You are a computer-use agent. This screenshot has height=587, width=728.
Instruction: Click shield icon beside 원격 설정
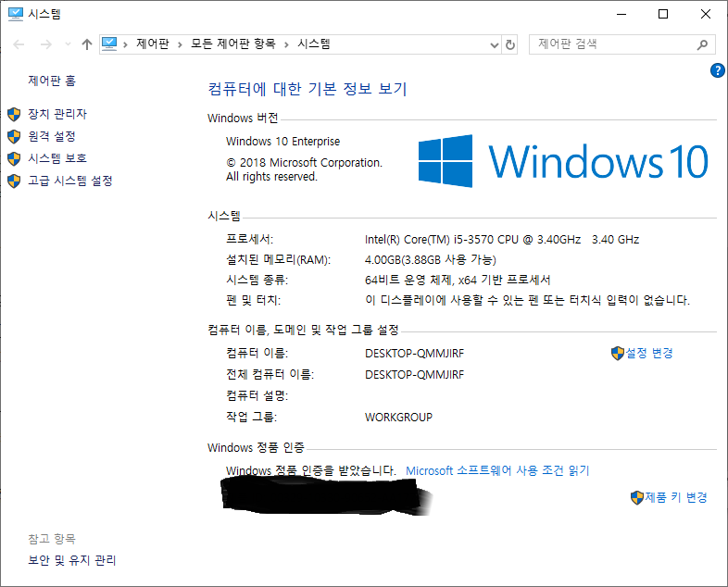[14, 136]
